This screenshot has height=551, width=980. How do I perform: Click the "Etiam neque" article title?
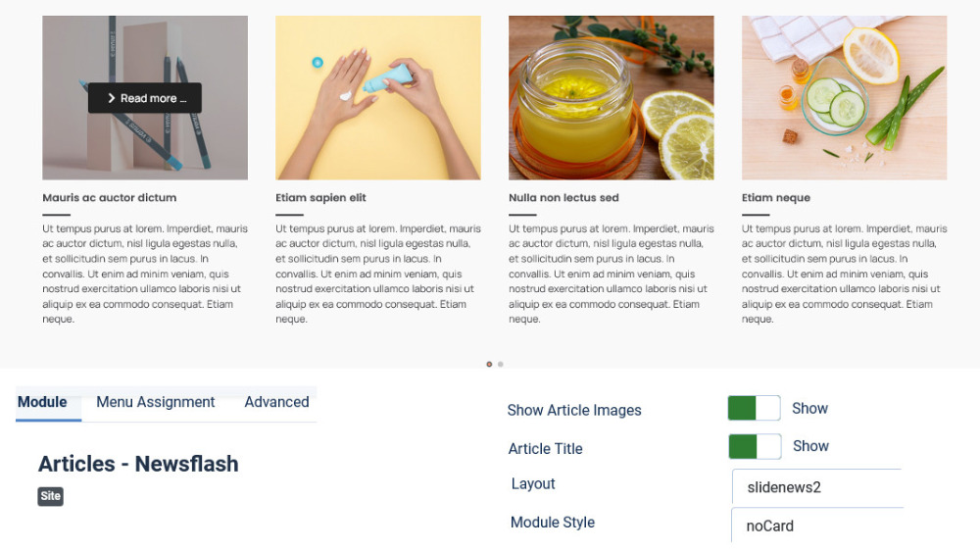click(x=776, y=198)
